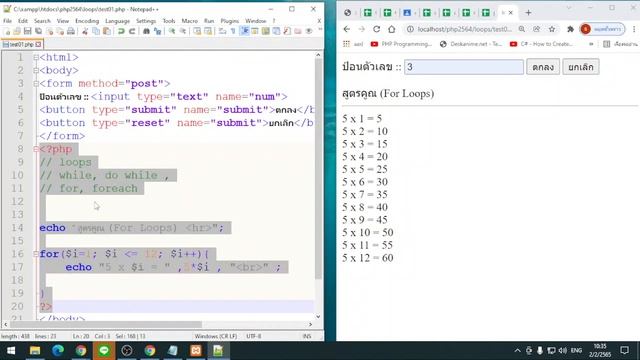Click the Open file icon in Notepad++ toolbar
Viewport: 640px width, 360px height.
[x=17, y=31]
